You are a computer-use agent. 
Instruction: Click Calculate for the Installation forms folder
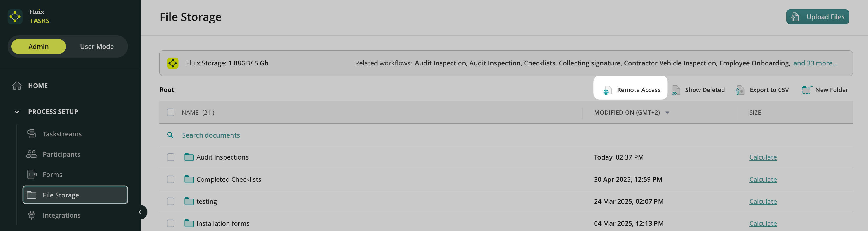tap(763, 223)
